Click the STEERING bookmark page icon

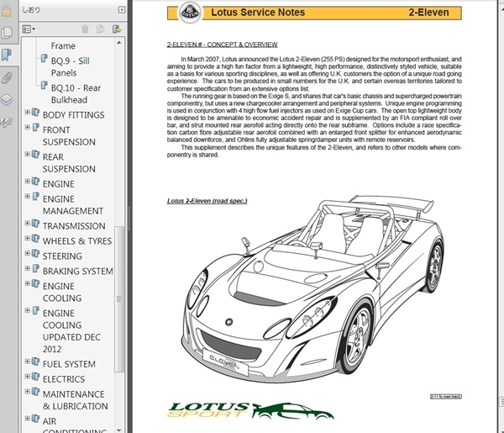[x=35, y=254]
